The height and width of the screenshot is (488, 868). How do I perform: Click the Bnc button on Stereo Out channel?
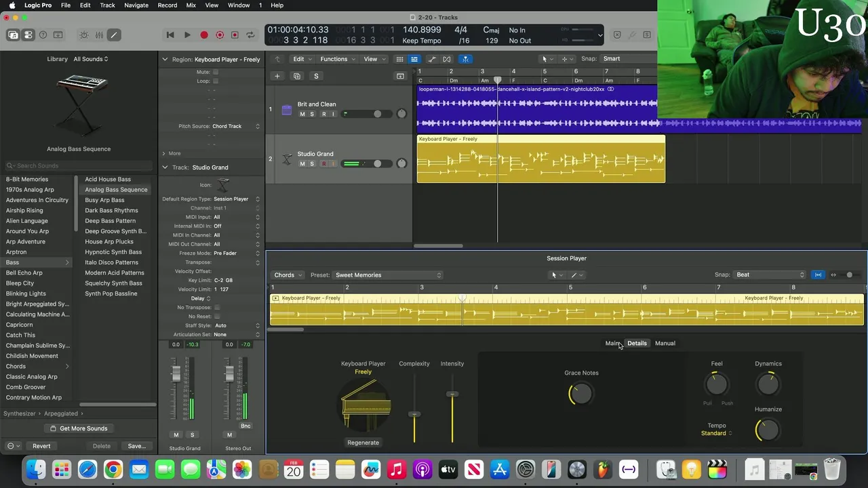(x=245, y=426)
